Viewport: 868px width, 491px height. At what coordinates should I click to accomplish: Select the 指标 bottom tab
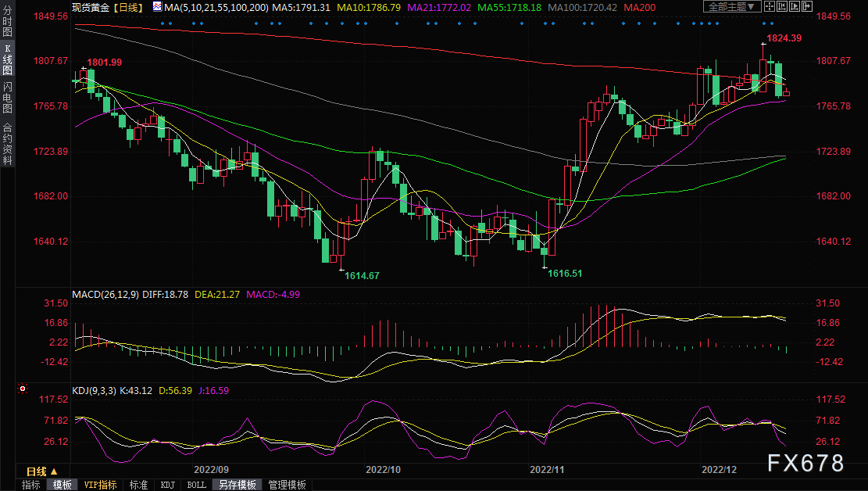[x=31, y=485]
